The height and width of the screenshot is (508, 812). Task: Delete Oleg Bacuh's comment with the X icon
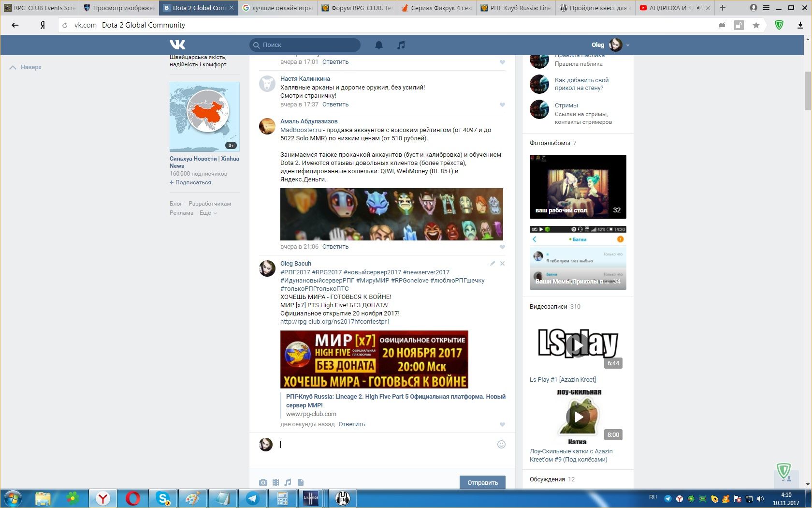pos(502,264)
